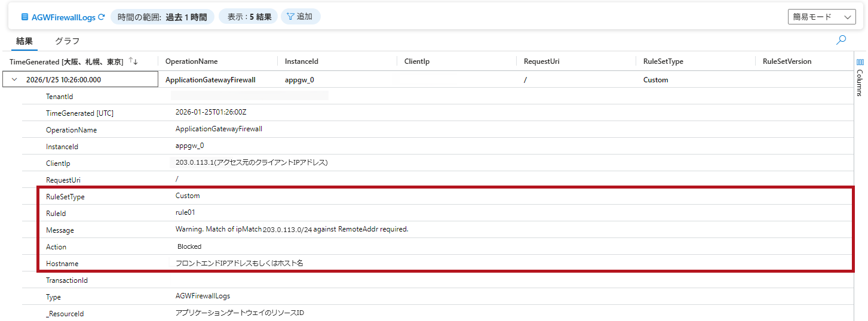This screenshot has height=321, width=868.
Task: Switch to the グラフ tab
Action: 67,41
